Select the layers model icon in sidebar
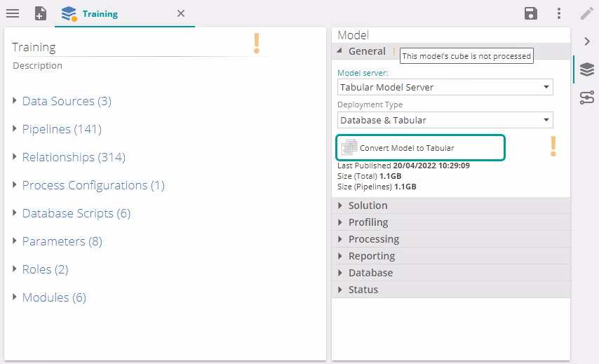 [x=587, y=69]
